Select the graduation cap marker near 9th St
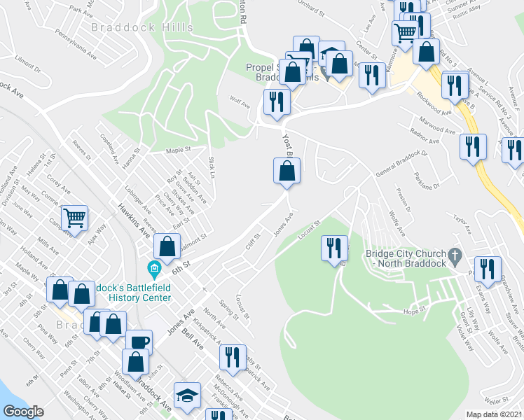Viewport: 524px width, 420px height. 188,398
